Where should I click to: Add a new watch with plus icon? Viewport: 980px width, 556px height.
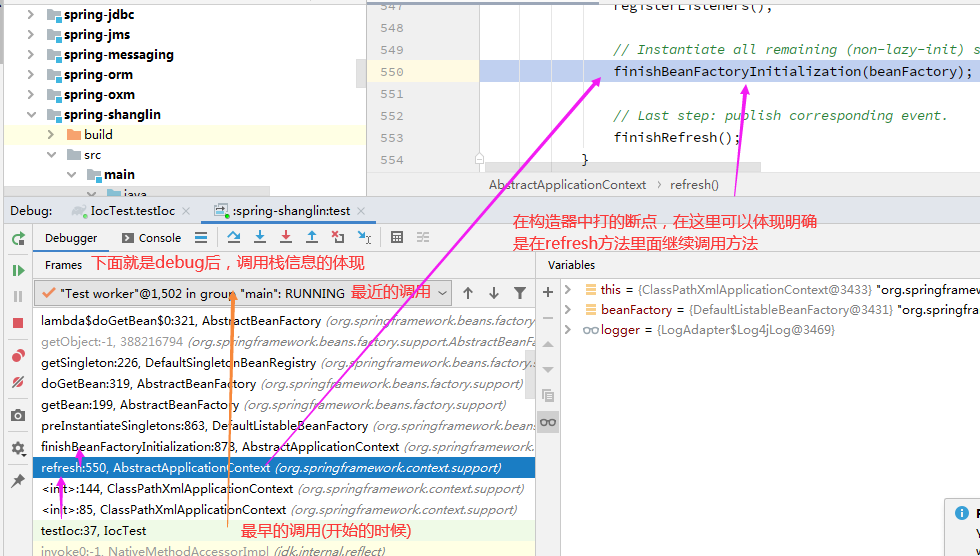[x=548, y=292]
